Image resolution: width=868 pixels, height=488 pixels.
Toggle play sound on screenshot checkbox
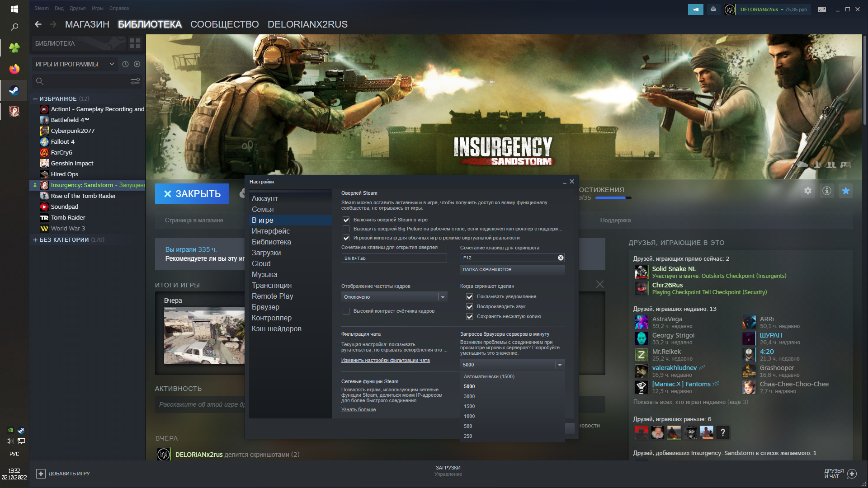tap(470, 306)
